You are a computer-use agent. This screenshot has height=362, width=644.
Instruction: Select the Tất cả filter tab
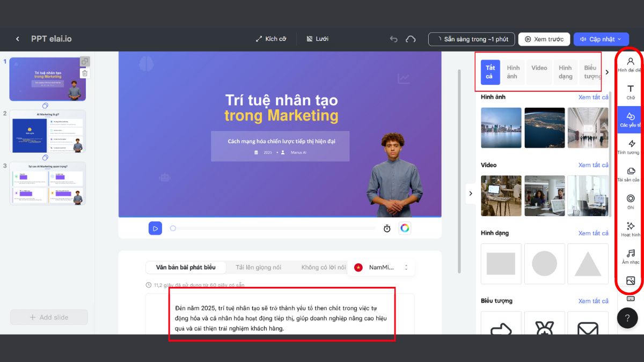click(491, 72)
